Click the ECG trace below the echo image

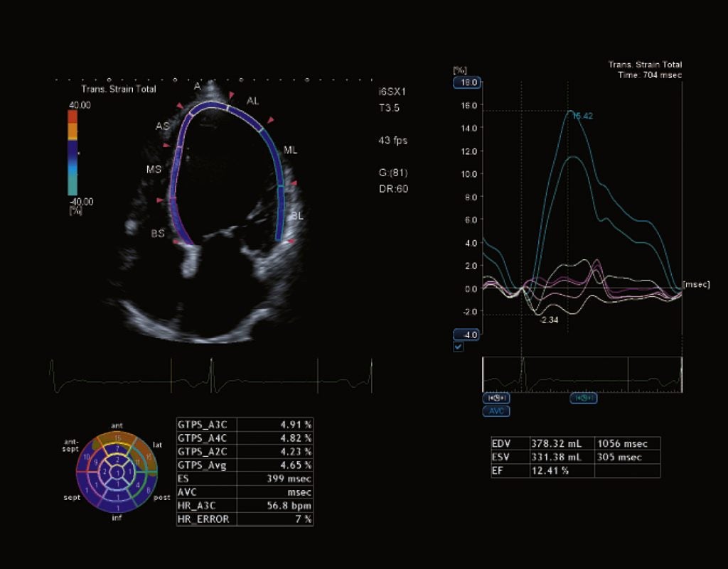click(210, 376)
